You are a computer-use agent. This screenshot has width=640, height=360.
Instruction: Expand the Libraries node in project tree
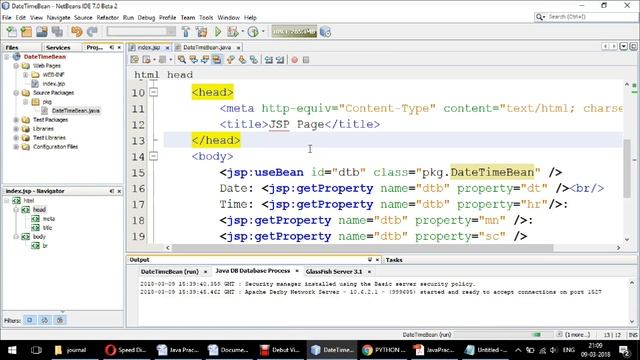(16, 129)
